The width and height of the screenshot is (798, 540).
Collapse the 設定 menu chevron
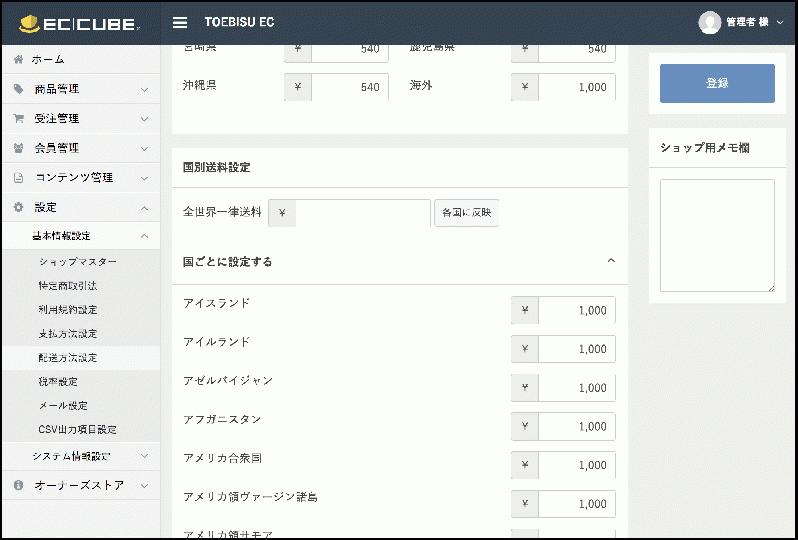(145, 208)
